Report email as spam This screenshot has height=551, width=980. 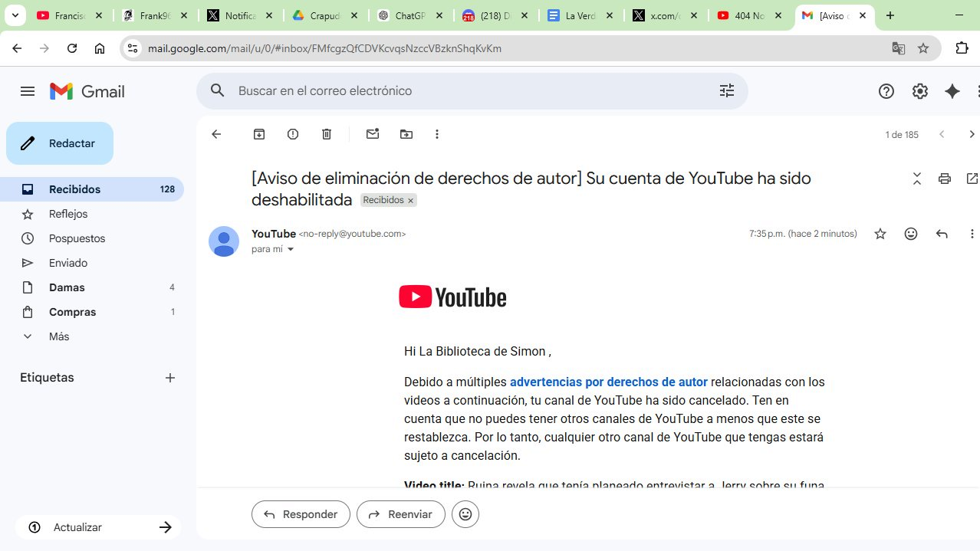coord(293,134)
